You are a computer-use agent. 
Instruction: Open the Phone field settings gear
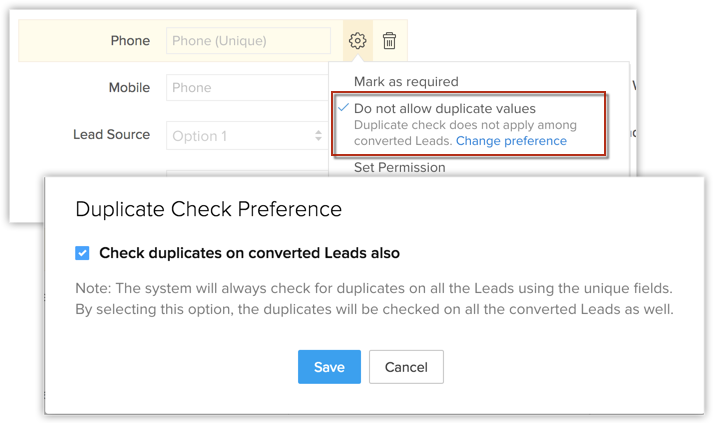(x=358, y=41)
